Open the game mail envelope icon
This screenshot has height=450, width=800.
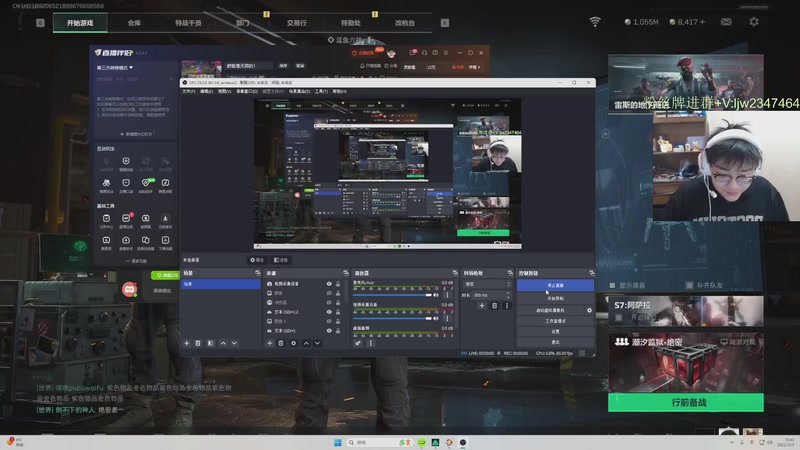[x=726, y=22]
